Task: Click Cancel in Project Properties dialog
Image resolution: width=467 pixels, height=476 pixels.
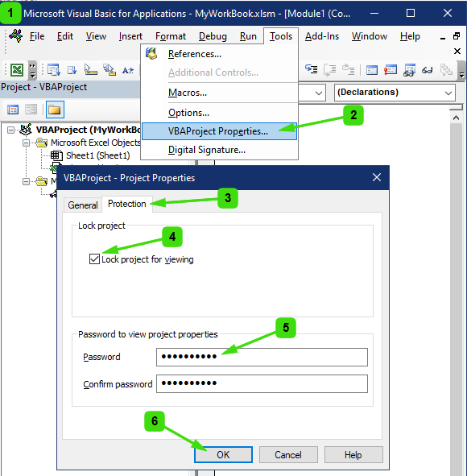Action: [288, 455]
